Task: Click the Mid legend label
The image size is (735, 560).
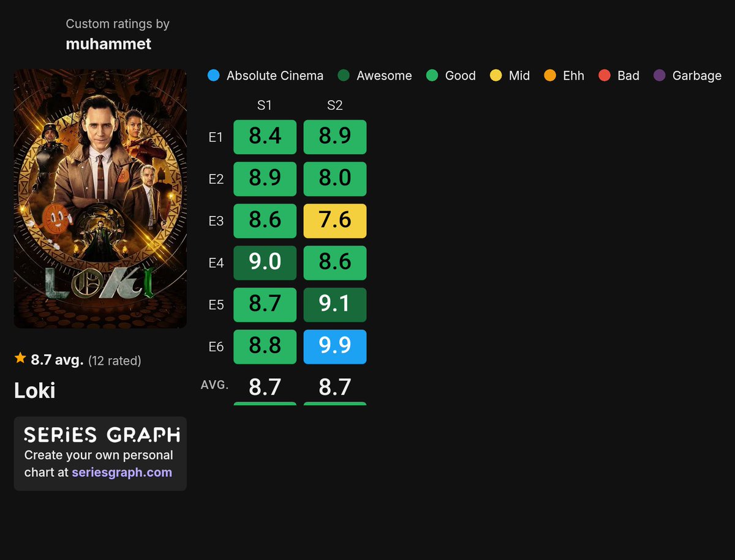Action: pyautogui.click(x=519, y=76)
